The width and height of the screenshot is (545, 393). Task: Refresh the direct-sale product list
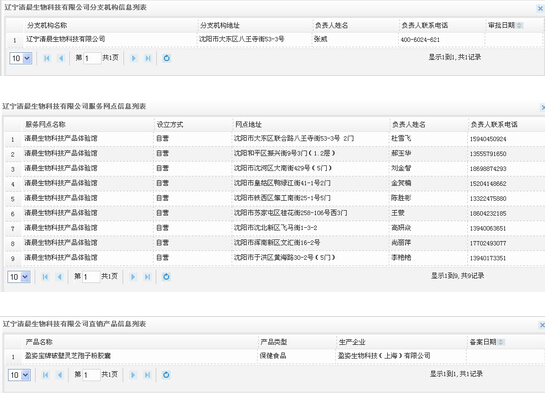tap(166, 375)
